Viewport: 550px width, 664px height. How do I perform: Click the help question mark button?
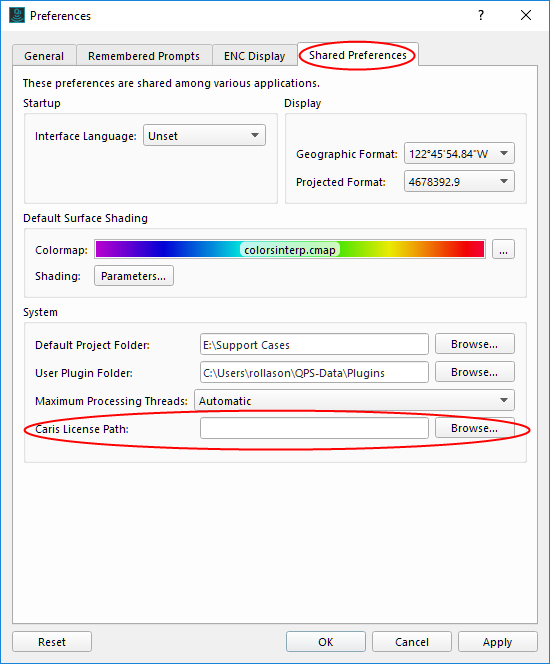point(481,16)
